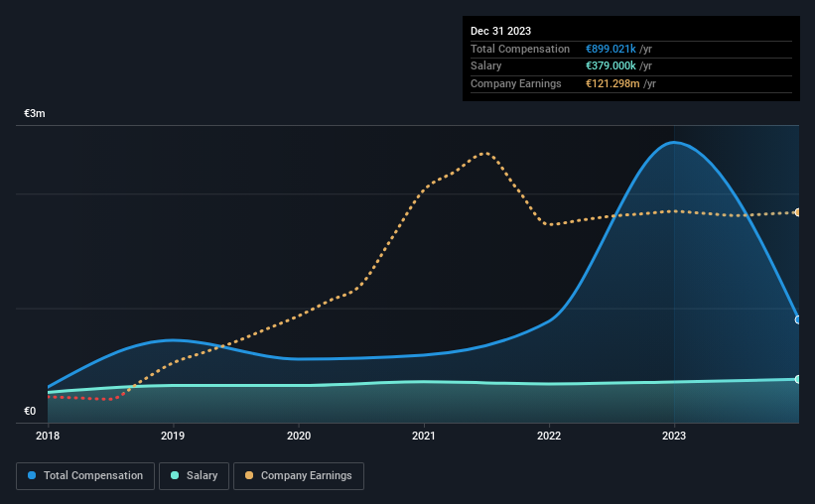Click the 2021 x-axis label
This screenshot has height=504, width=815.
tap(424, 436)
